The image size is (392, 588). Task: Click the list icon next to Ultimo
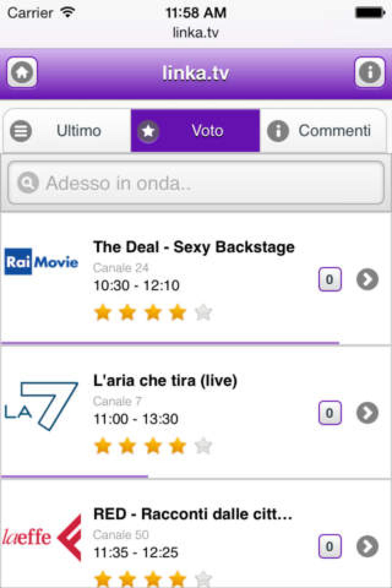(x=21, y=131)
